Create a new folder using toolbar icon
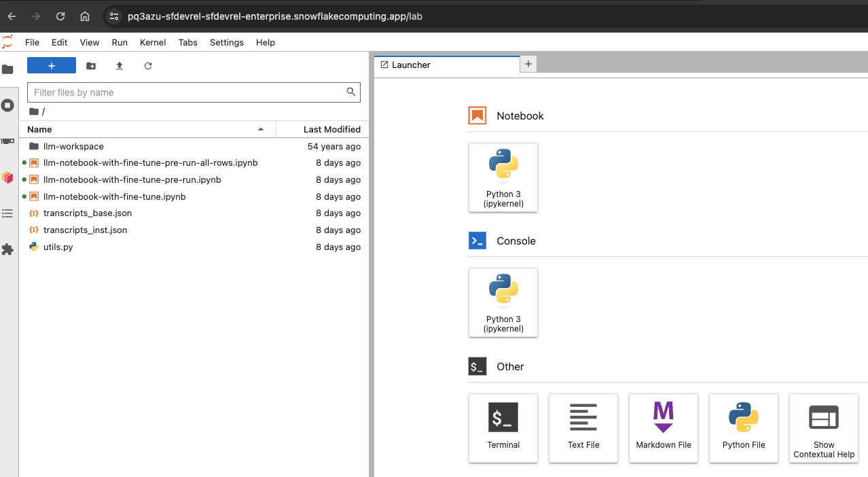Image resolution: width=868 pixels, height=477 pixels. click(91, 66)
